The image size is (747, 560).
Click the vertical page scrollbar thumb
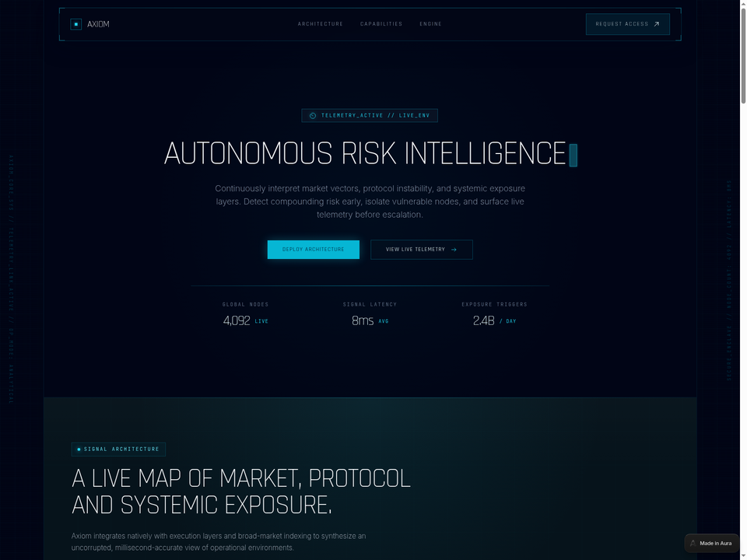tap(742, 55)
